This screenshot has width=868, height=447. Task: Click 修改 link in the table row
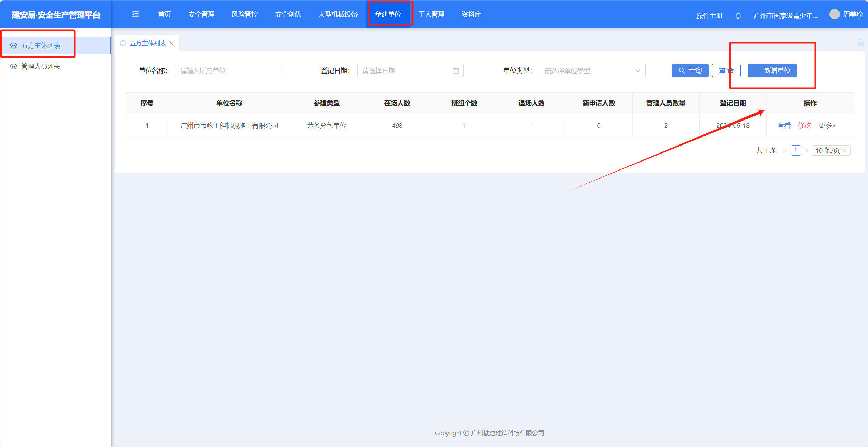coord(804,125)
